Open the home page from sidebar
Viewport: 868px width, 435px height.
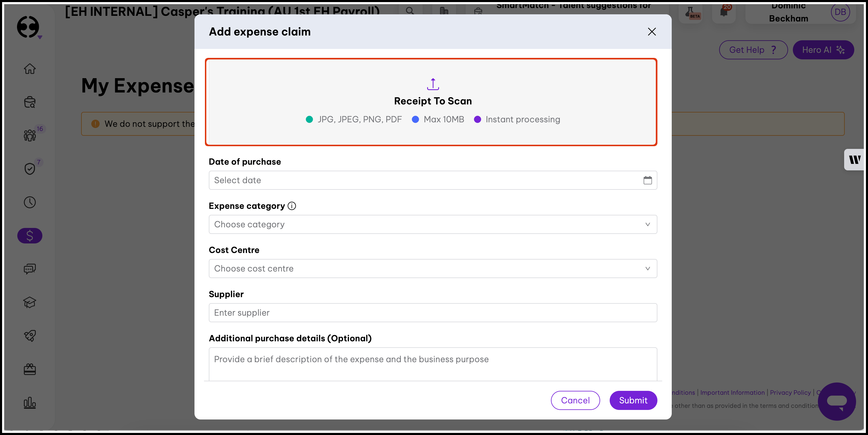30,69
